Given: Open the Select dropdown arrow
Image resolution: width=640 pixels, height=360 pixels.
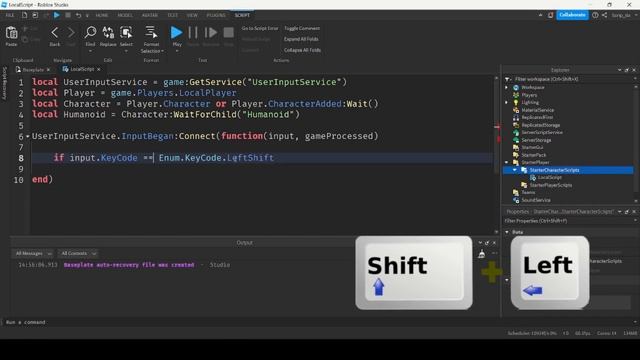Looking at the screenshot, I should [126, 51].
